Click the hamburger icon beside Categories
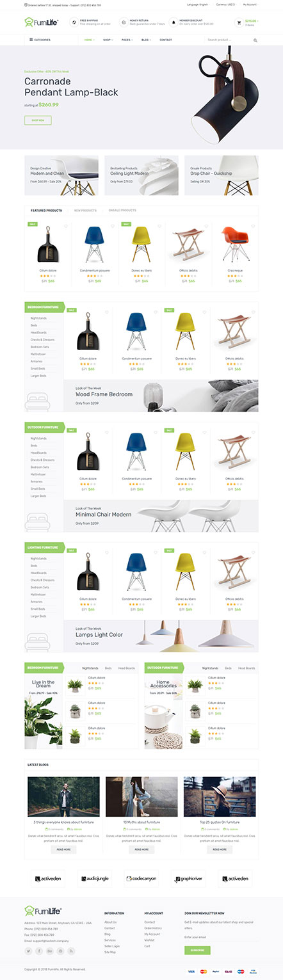The image size is (283, 980). coord(31,40)
